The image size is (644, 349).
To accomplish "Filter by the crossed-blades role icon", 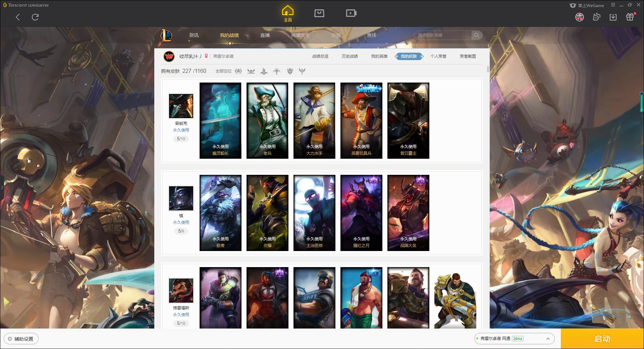I will 251,71.
